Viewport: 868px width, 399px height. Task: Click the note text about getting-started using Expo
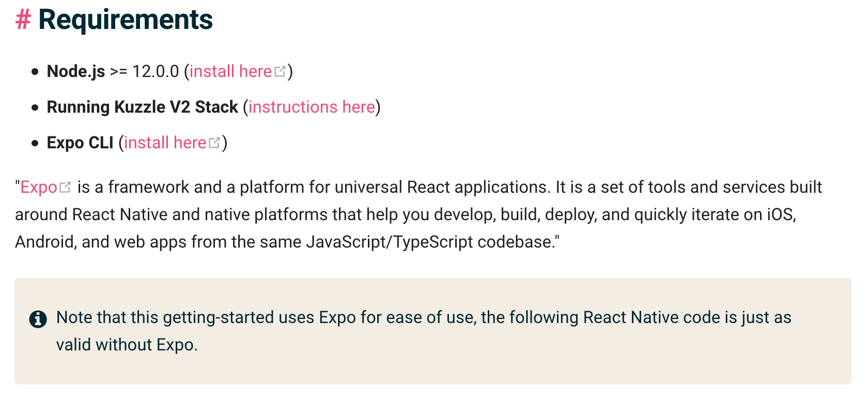424,331
